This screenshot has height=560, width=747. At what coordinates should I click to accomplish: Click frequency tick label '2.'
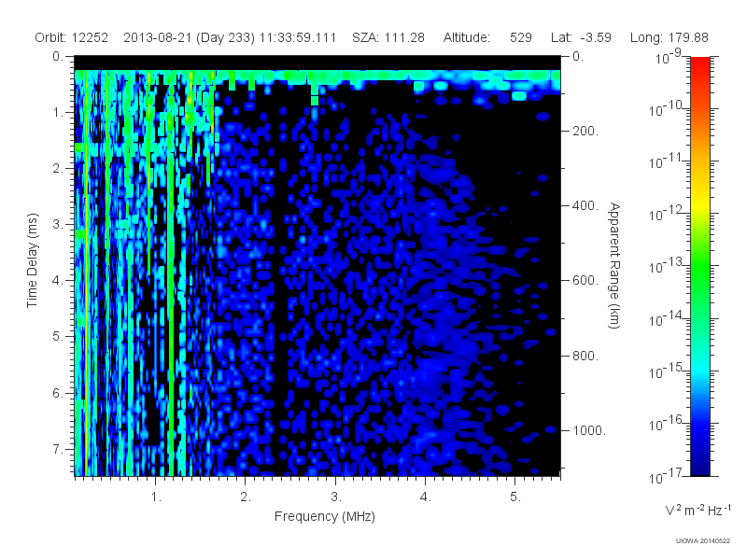click(246, 497)
